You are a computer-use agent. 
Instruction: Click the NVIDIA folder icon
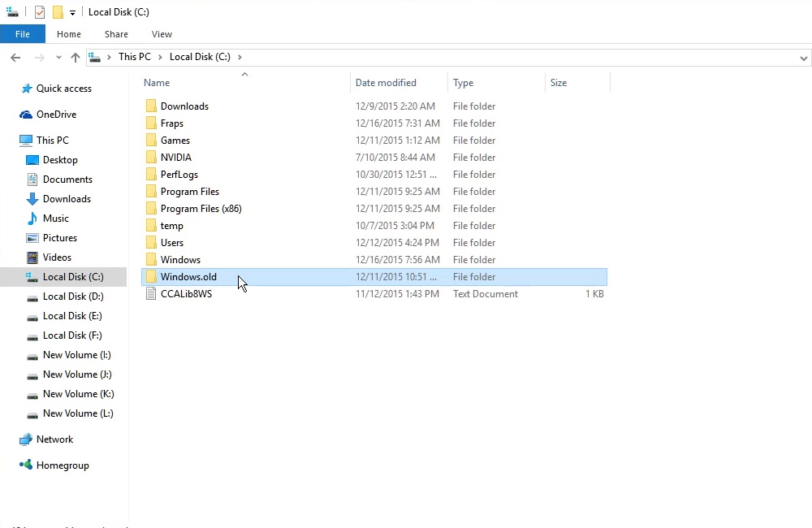(x=151, y=158)
